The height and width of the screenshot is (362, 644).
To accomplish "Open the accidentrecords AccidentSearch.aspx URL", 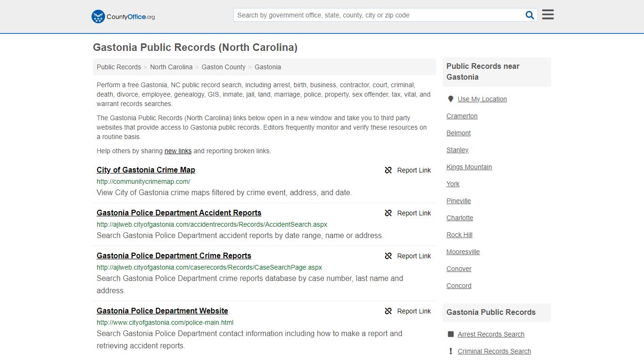I will pos(212,224).
